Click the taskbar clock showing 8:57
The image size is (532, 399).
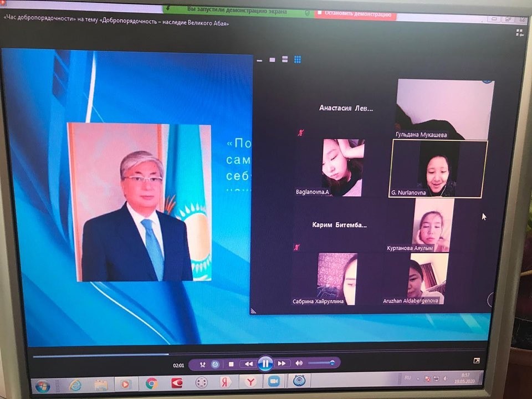pos(465,378)
